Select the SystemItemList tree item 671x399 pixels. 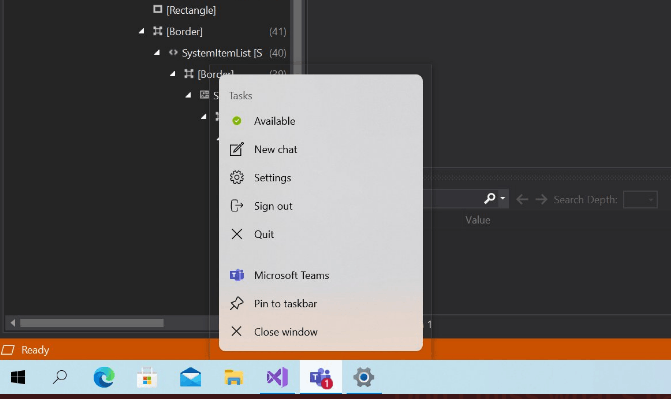click(x=222, y=53)
